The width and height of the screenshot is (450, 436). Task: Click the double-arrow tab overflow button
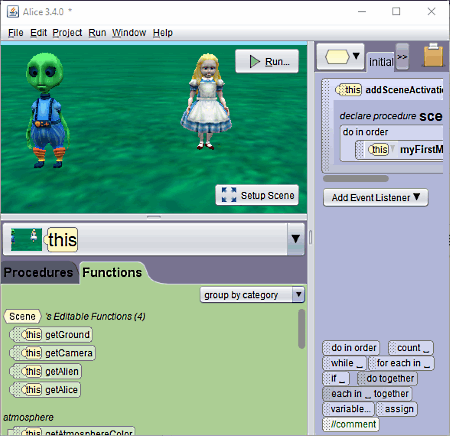point(402,57)
